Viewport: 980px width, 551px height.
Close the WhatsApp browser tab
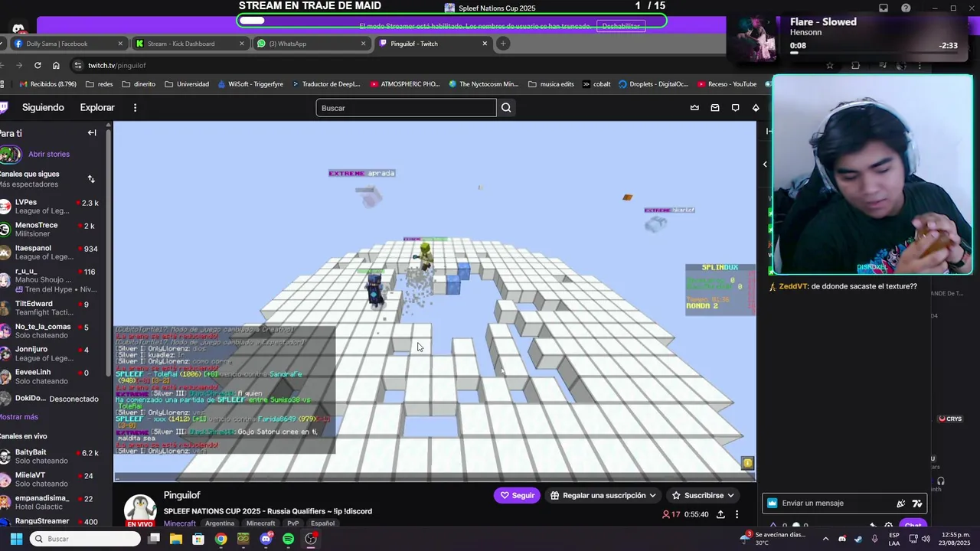[363, 44]
